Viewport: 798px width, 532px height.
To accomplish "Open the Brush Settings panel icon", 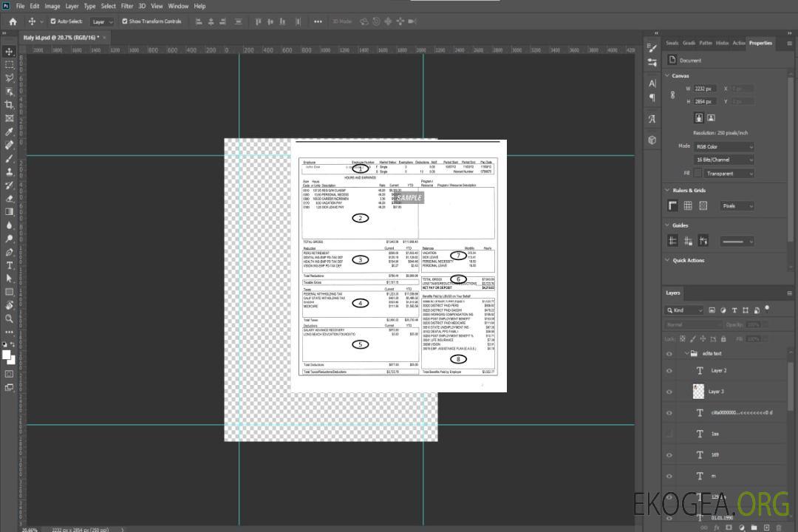I will click(x=652, y=48).
